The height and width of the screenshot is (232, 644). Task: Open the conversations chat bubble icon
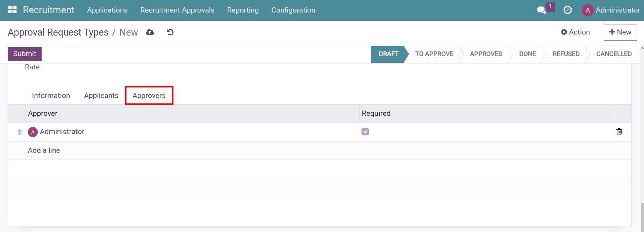click(541, 10)
